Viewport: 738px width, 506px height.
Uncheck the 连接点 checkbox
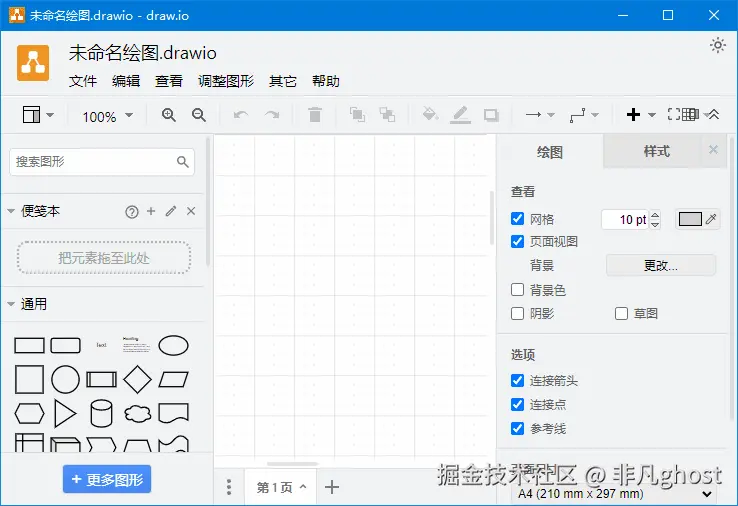click(517, 404)
